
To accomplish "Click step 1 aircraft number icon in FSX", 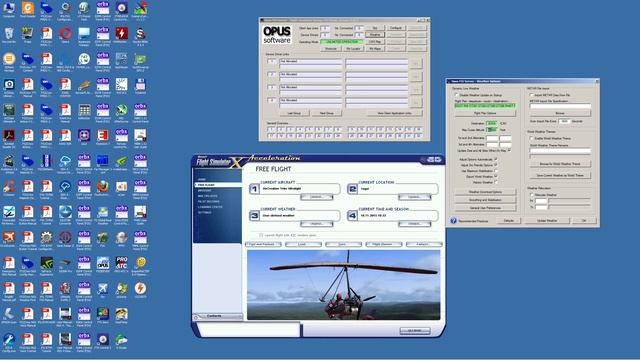I will click(x=254, y=189).
